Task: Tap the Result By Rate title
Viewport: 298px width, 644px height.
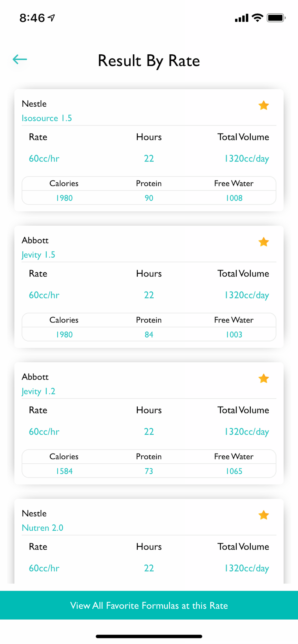Action: point(149,61)
